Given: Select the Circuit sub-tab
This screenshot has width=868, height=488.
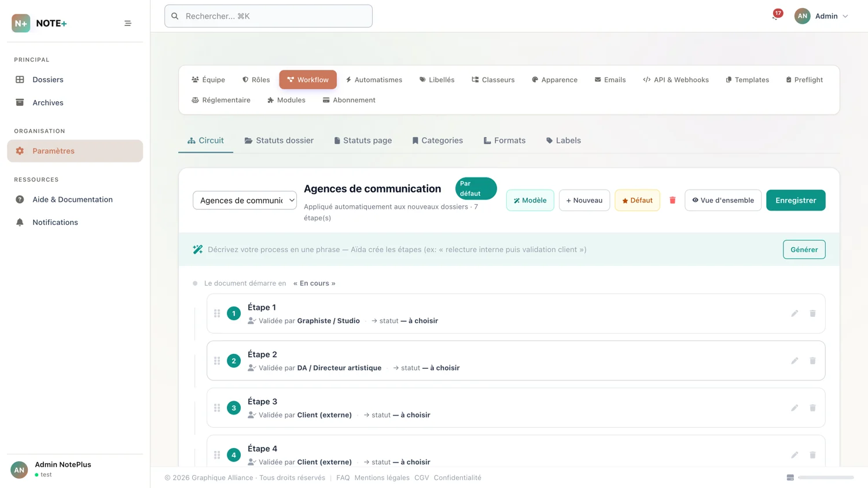Looking at the screenshot, I should [x=205, y=141].
